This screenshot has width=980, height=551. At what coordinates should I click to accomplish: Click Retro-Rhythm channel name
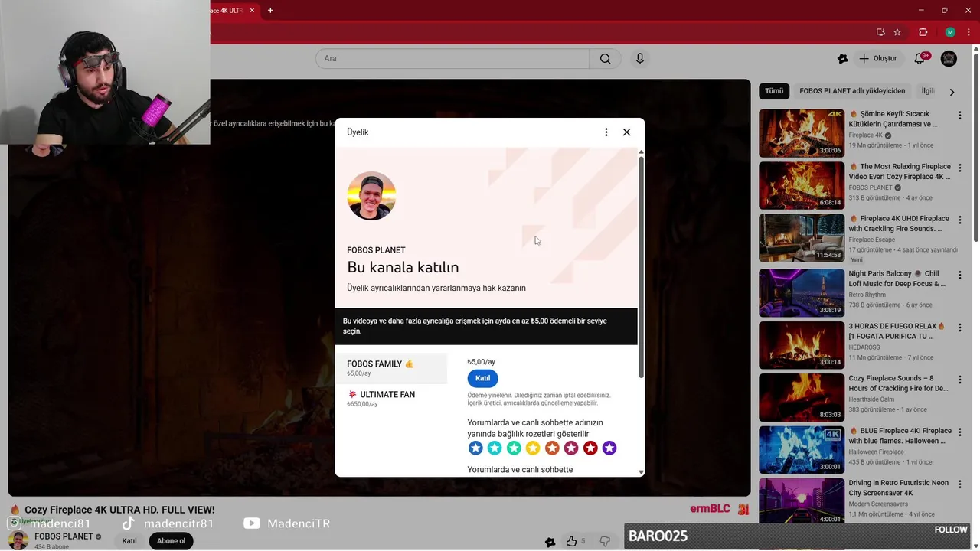coord(867,295)
